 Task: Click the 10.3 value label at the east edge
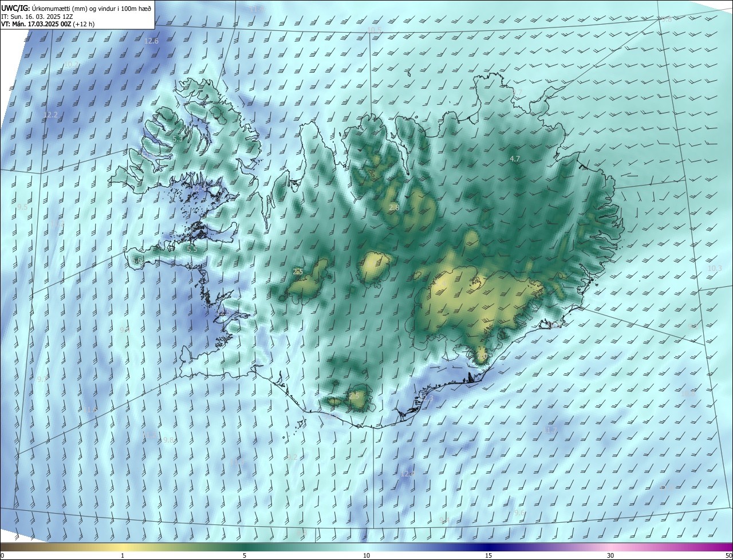[x=715, y=268]
